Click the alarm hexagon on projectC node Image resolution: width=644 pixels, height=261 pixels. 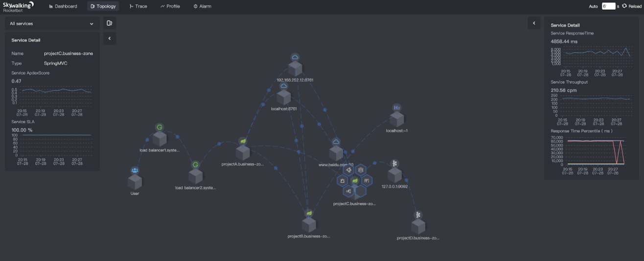coord(343,181)
